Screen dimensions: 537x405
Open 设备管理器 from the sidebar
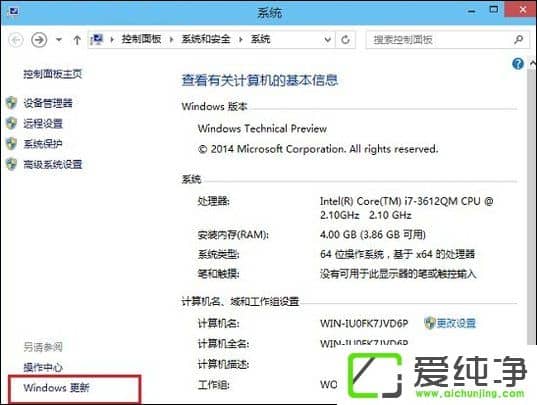(x=48, y=103)
